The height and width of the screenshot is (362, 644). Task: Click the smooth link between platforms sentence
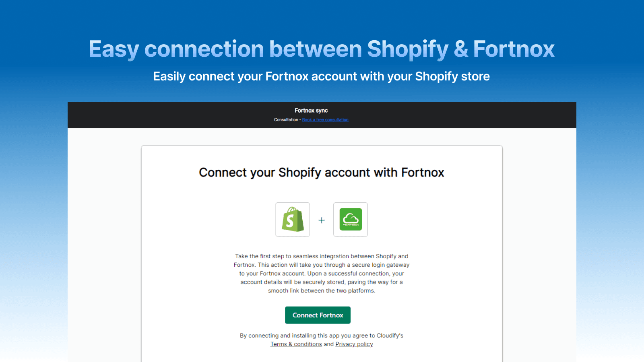coord(322,291)
